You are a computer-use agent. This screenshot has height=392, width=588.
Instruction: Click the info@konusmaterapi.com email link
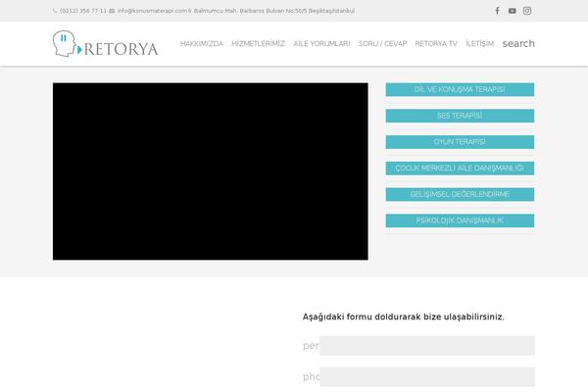(x=152, y=11)
